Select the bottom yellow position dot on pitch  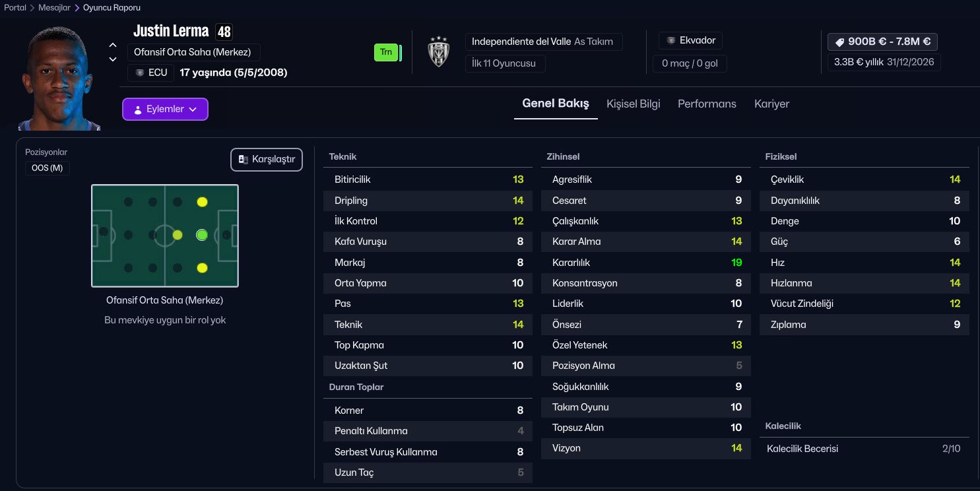point(202,267)
